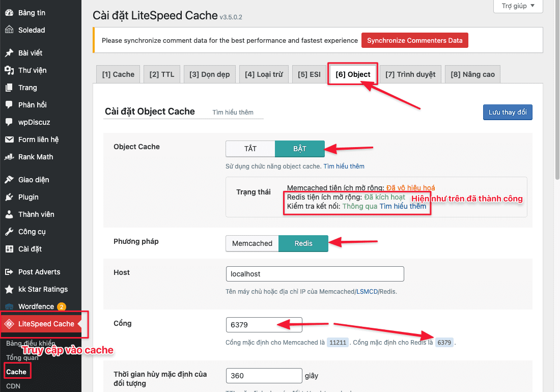Click the Công cụ wrench icon

(x=9, y=232)
